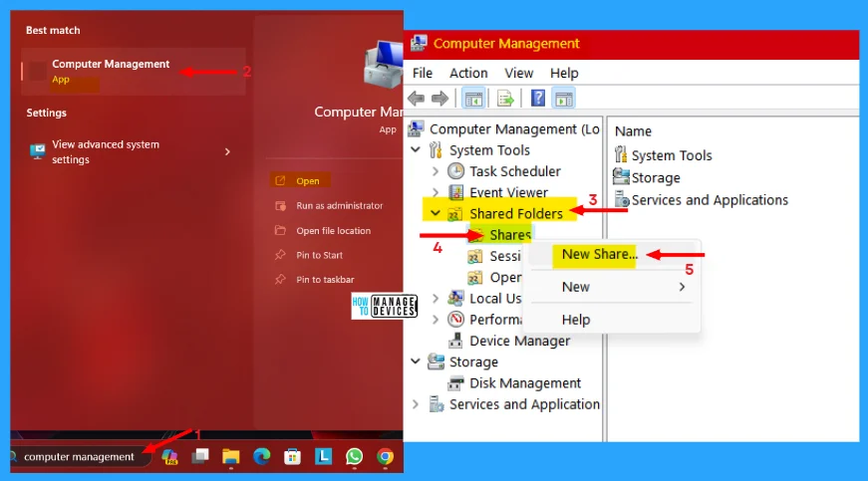Open the New submenu in context menu
868x481 pixels.
click(613, 287)
